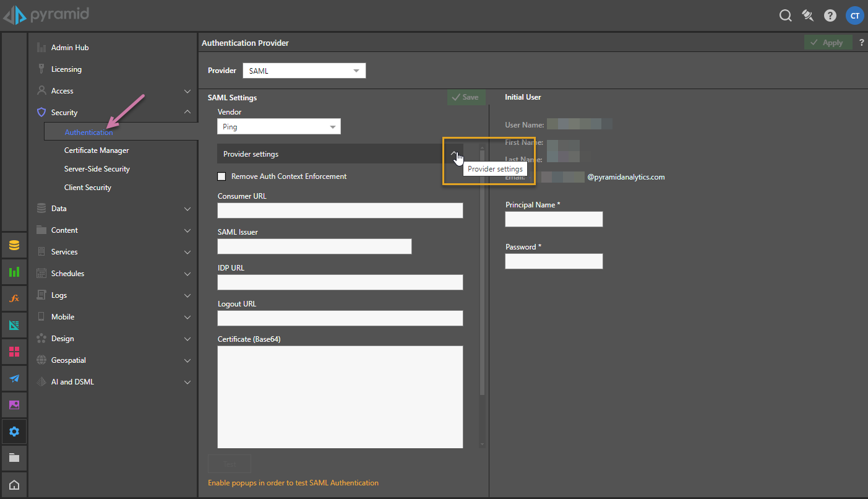This screenshot has width=868, height=499.
Task: Collapse the Provider settings section
Action: tap(453, 154)
